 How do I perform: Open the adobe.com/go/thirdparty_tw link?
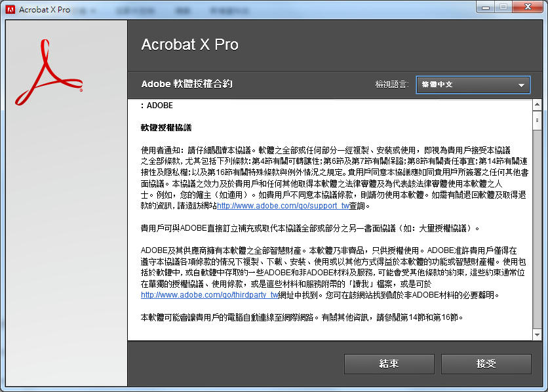coord(209,295)
